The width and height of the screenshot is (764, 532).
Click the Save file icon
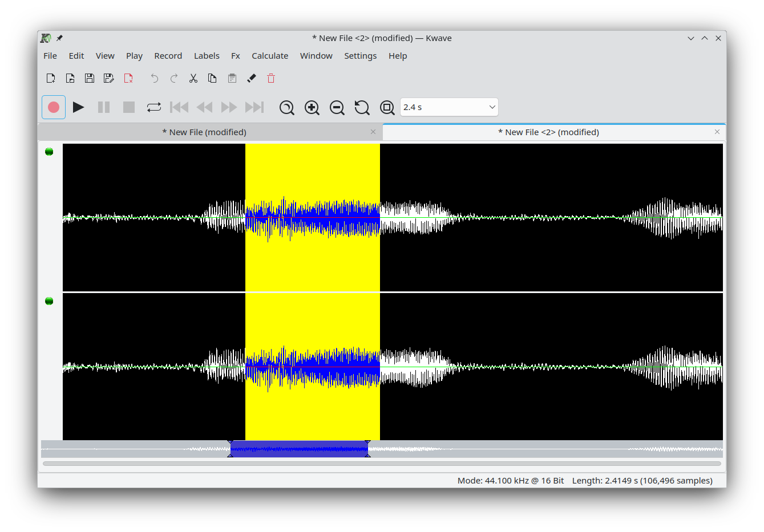(x=90, y=78)
